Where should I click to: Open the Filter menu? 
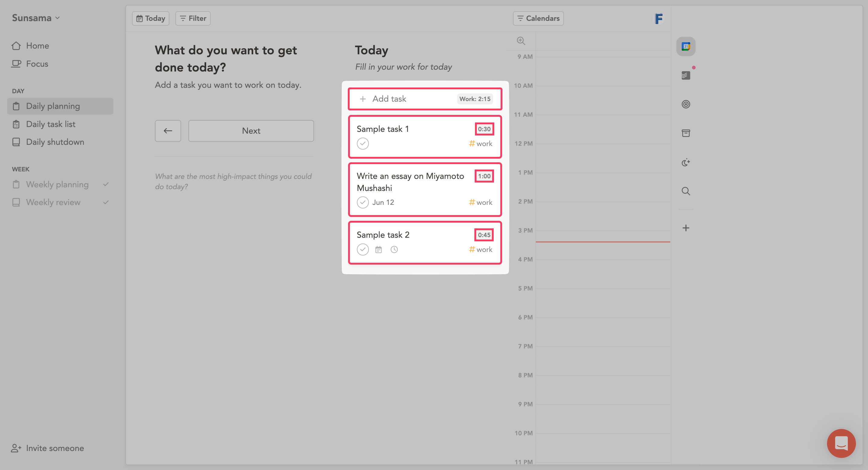(x=193, y=18)
